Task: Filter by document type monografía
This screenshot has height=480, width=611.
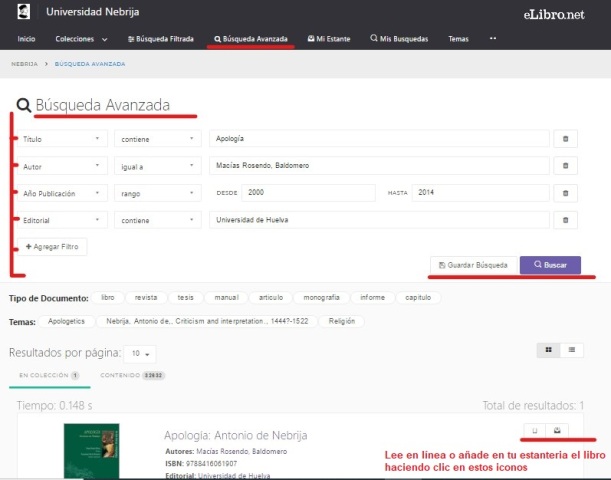Action: point(321,298)
